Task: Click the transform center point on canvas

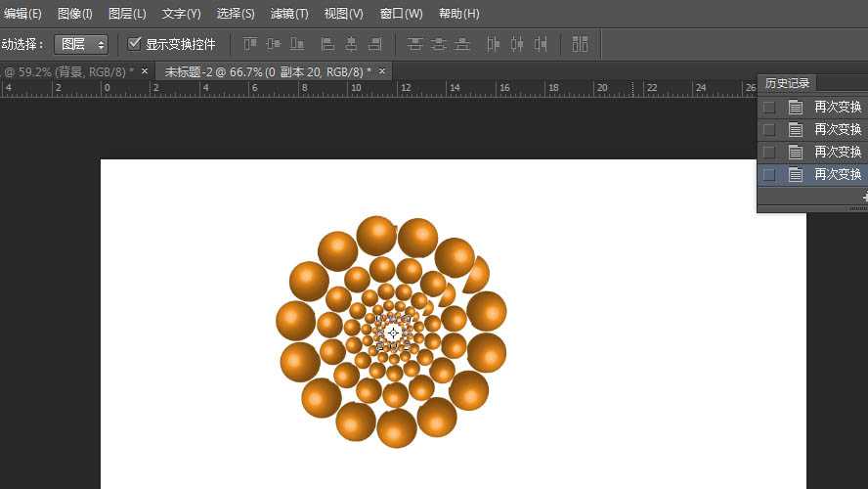Action: point(393,333)
